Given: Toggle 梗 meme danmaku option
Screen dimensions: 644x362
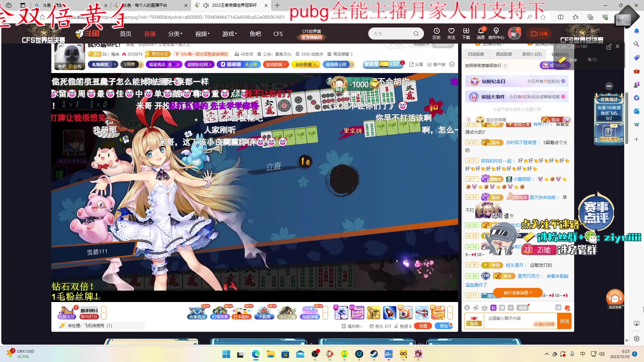Looking at the screenshot, I should pyautogui.click(x=502, y=308).
